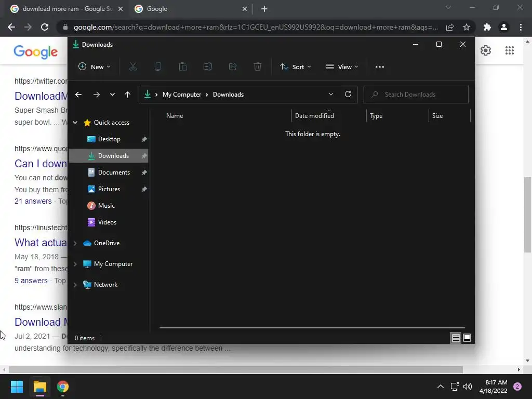Open the See more three-dots menu

[x=380, y=67]
